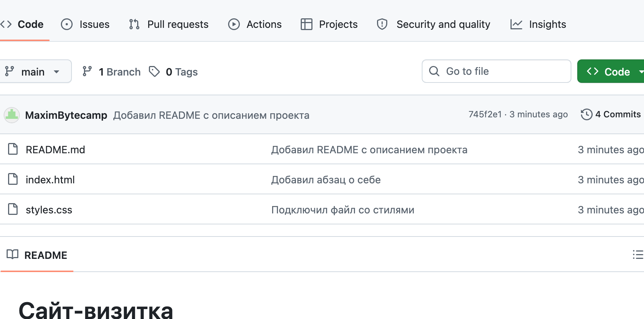Click the header commit's '3 minutes ago' timestamp
This screenshot has height=319, width=644.
[x=538, y=114]
